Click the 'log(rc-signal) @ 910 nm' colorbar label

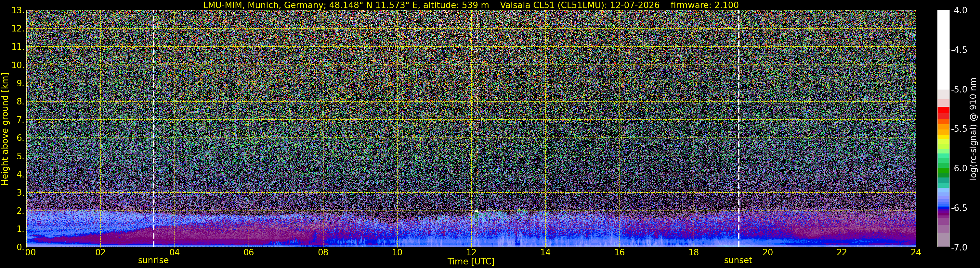click(973, 129)
